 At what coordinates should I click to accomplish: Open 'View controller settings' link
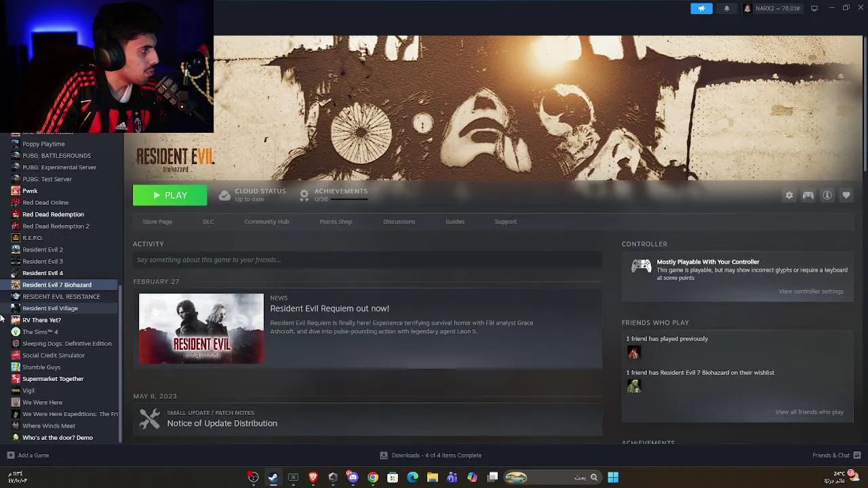pyautogui.click(x=811, y=291)
